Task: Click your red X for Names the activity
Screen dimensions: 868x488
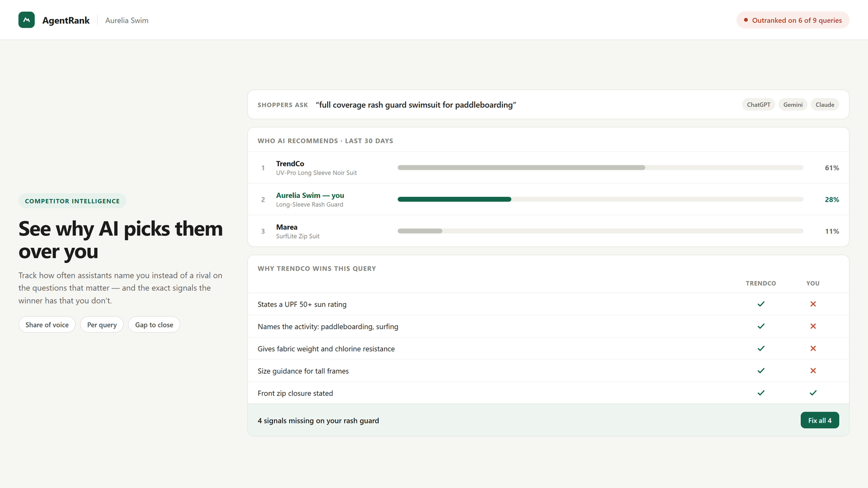Action: tap(813, 326)
